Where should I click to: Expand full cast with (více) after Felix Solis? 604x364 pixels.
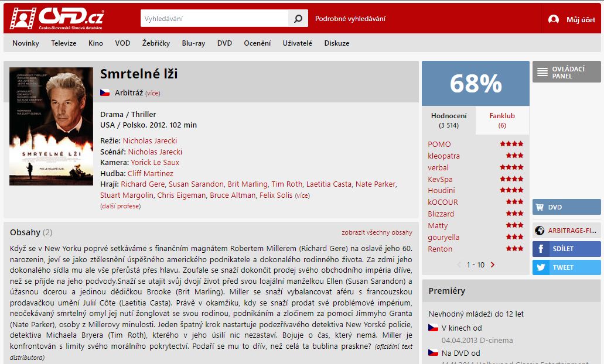pyautogui.click(x=302, y=195)
